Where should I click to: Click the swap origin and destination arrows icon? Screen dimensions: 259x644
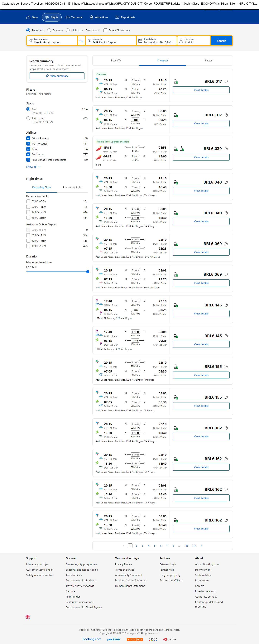pos(81,41)
